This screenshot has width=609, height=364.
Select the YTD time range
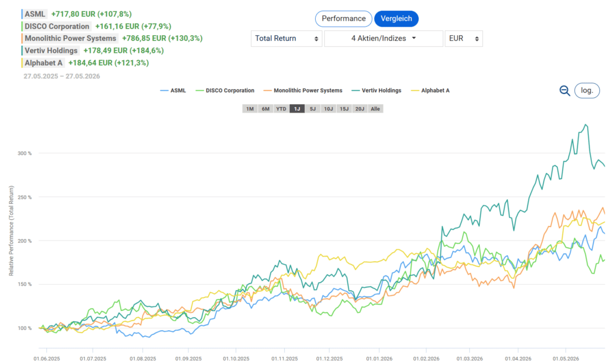click(x=281, y=109)
